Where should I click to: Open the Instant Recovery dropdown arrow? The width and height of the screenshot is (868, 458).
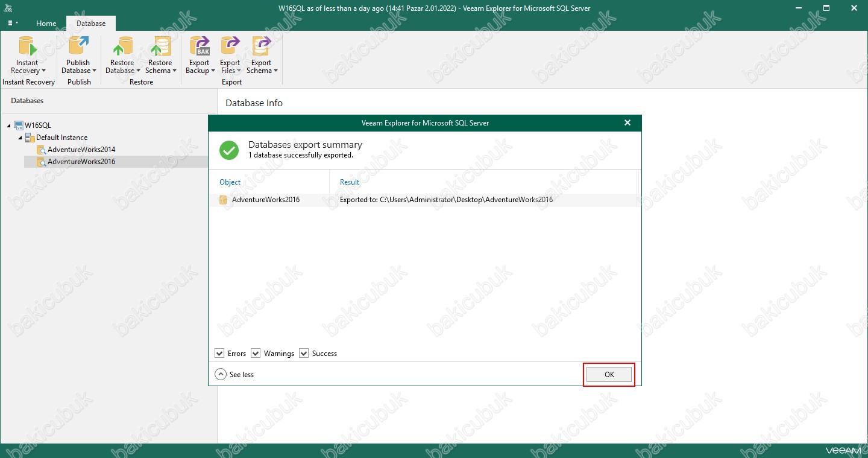[43, 71]
